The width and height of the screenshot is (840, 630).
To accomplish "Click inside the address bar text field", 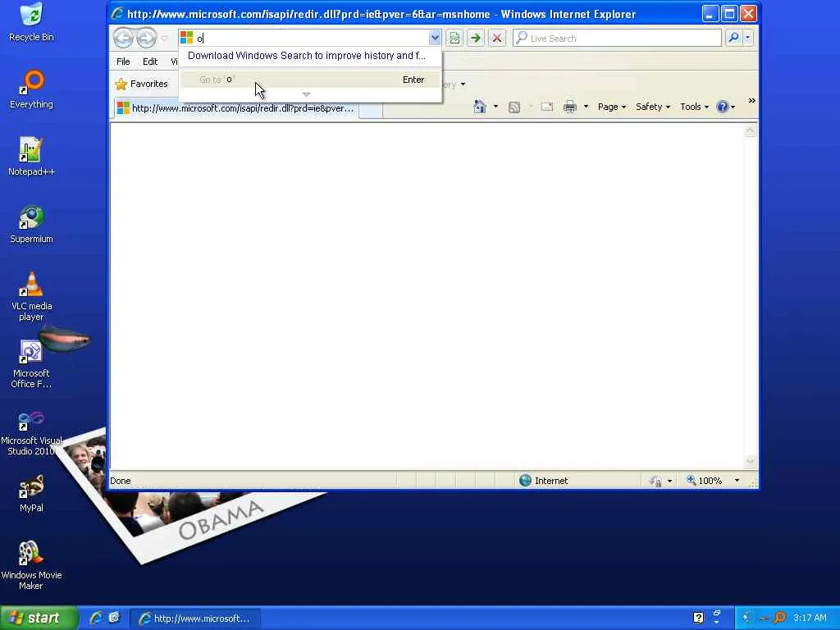I will coord(313,38).
